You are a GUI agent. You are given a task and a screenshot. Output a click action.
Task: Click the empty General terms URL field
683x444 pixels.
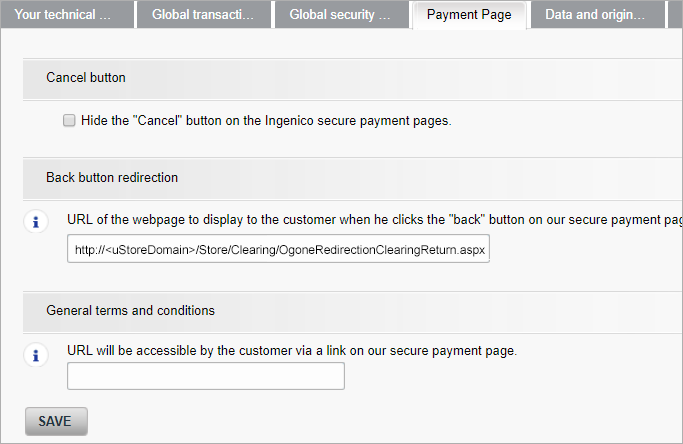click(206, 376)
